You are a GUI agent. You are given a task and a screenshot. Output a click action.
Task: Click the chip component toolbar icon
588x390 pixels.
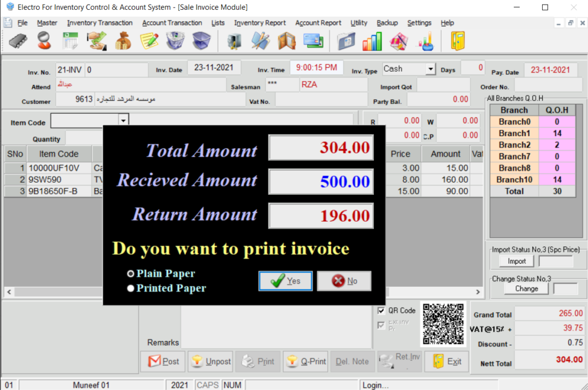(x=18, y=41)
